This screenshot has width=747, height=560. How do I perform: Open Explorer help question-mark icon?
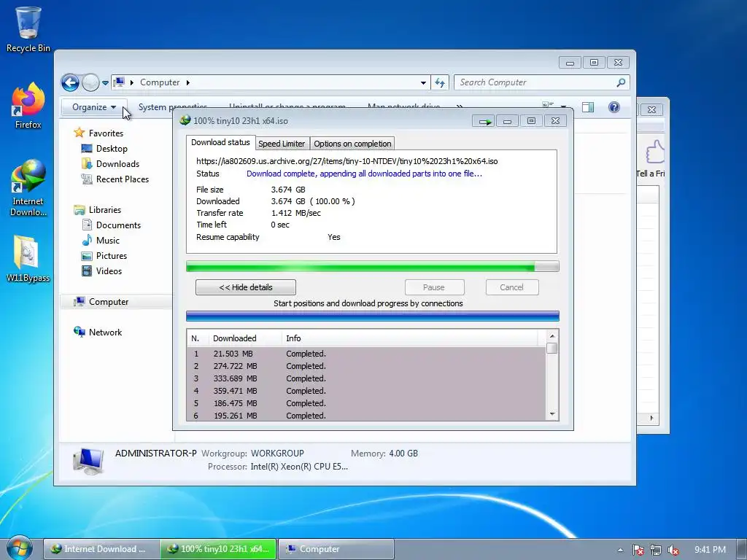click(x=614, y=107)
